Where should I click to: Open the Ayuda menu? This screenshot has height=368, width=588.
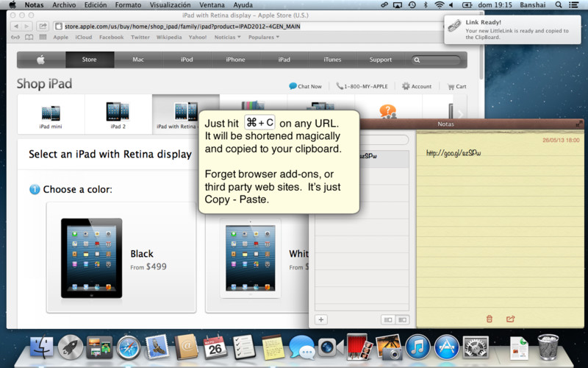(x=243, y=5)
